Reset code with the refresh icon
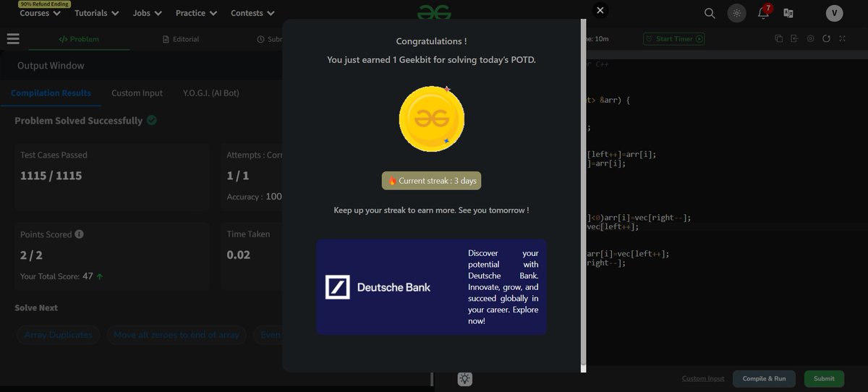The width and height of the screenshot is (868, 392). 827,39
